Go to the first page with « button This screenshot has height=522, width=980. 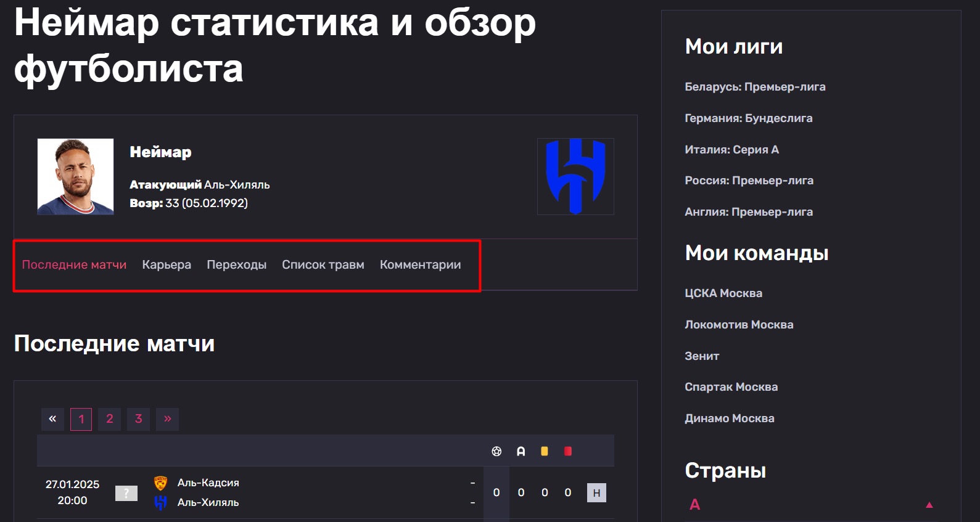coord(52,419)
